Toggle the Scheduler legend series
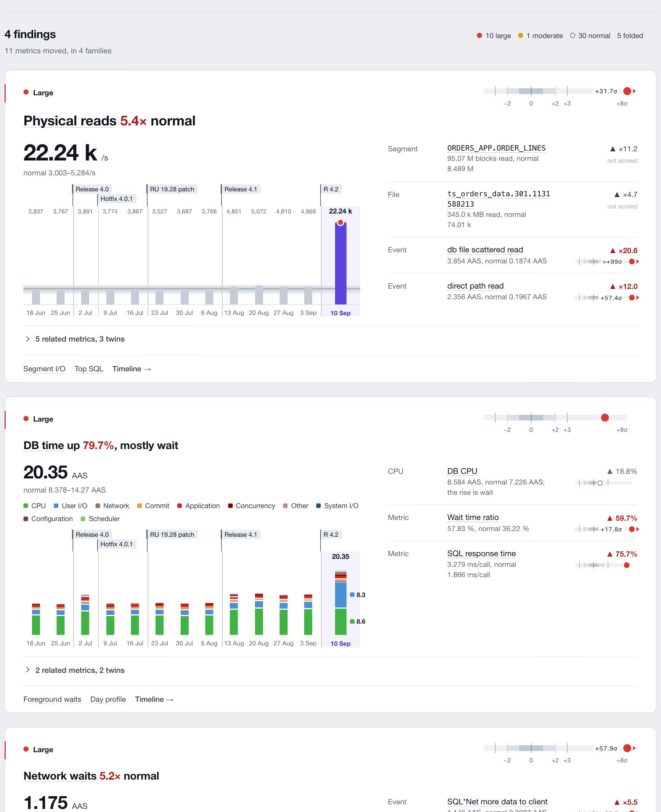The image size is (661, 812). click(100, 518)
